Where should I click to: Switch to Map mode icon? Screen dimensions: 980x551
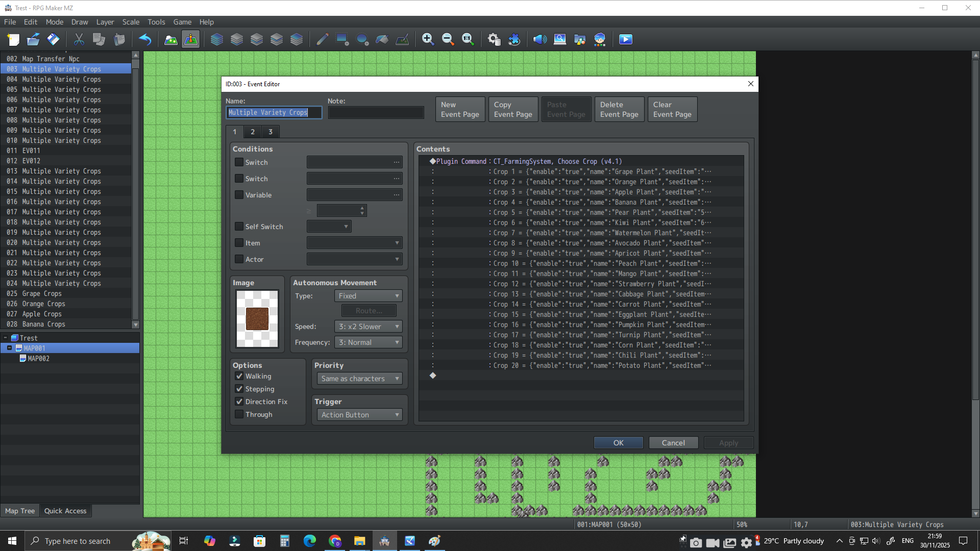(171, 39)
